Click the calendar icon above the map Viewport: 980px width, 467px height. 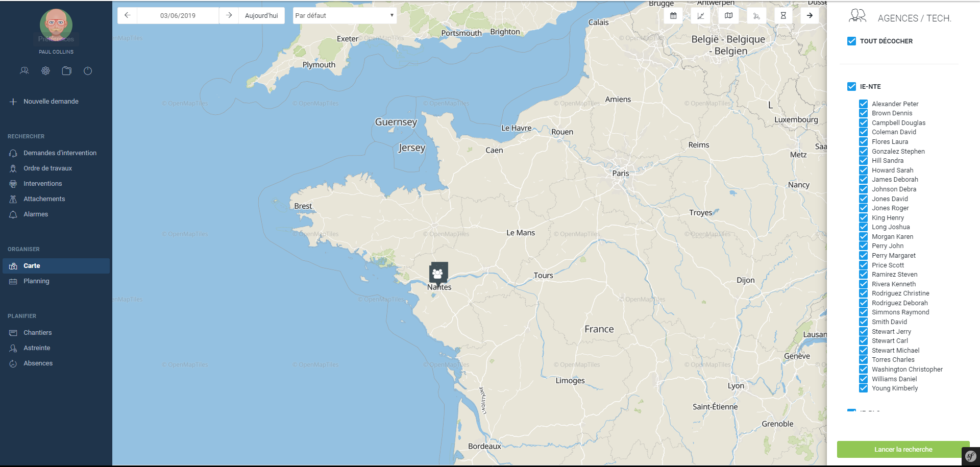(x=673, y=16)
